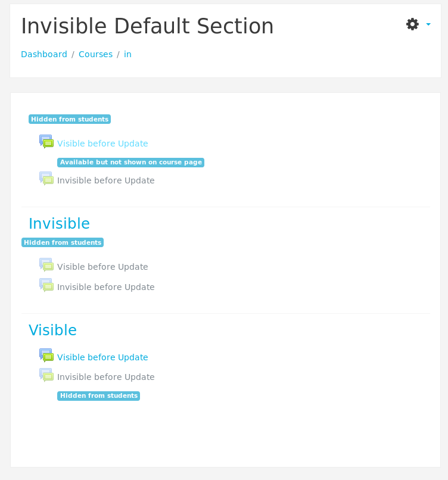Image resolution: width=448 pixels, height=480 pixels.
Task: Expand the dropdown arrow beside the gear
Action: pyautogui.click(x=428, y=24)
